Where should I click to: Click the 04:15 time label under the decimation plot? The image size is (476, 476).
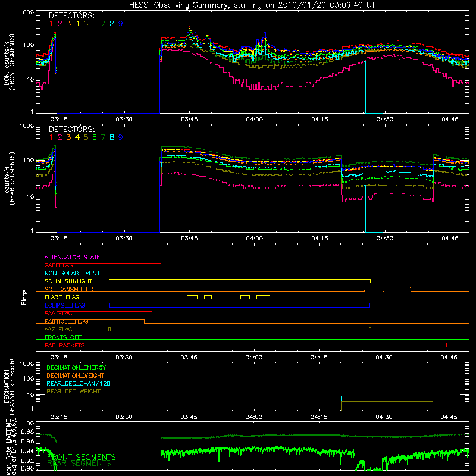[319, 417]
